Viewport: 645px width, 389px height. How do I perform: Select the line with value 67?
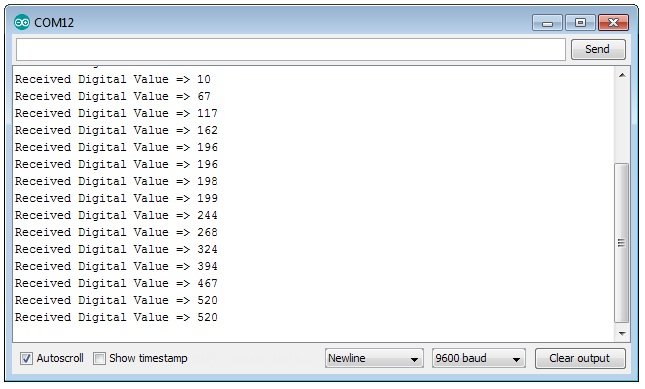pos(113,96)
